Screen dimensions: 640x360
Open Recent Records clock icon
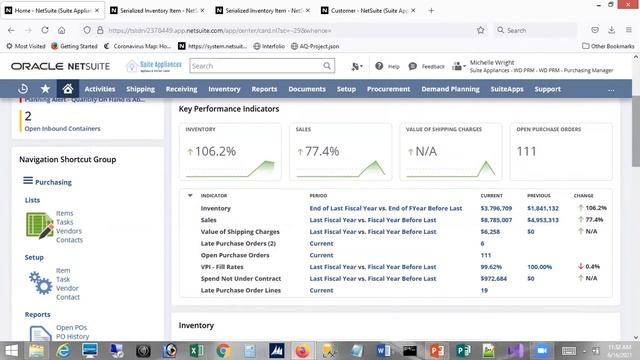(23, 89)
